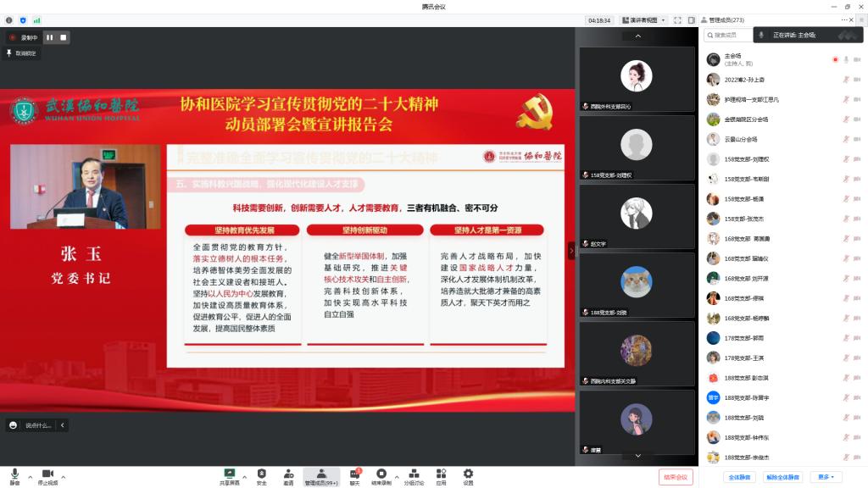Open the settings gear in bottom toolbar
This screenshot has height=488, width=868.
pyautogui.click(x=468, y=474)
